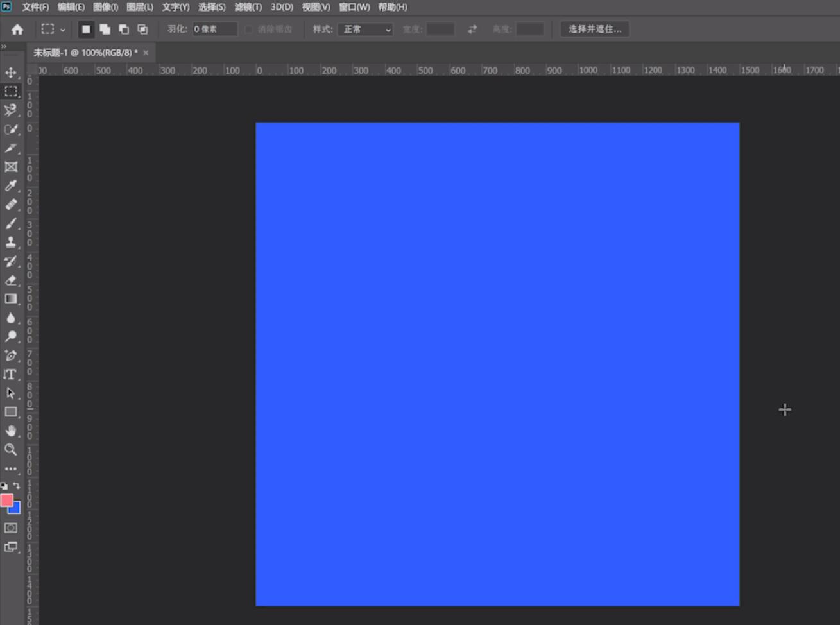Select the Eraser tool
840x625 pixels.
[x=11, y=280]
